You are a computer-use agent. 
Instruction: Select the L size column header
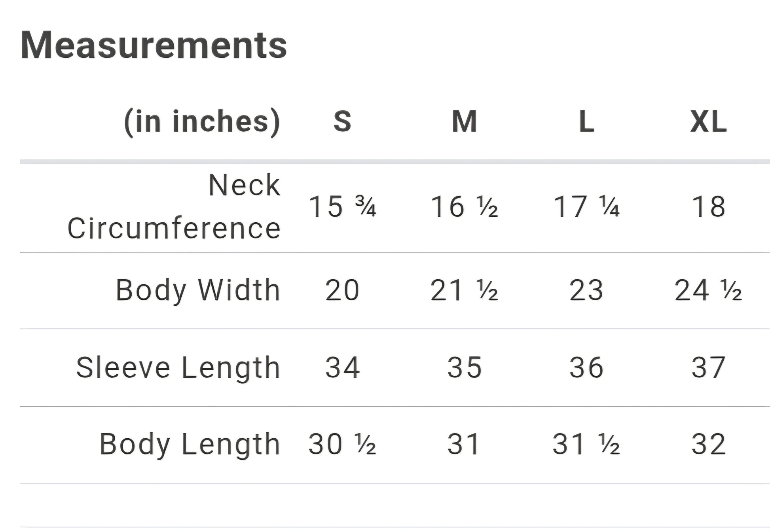tap(586, 121)
